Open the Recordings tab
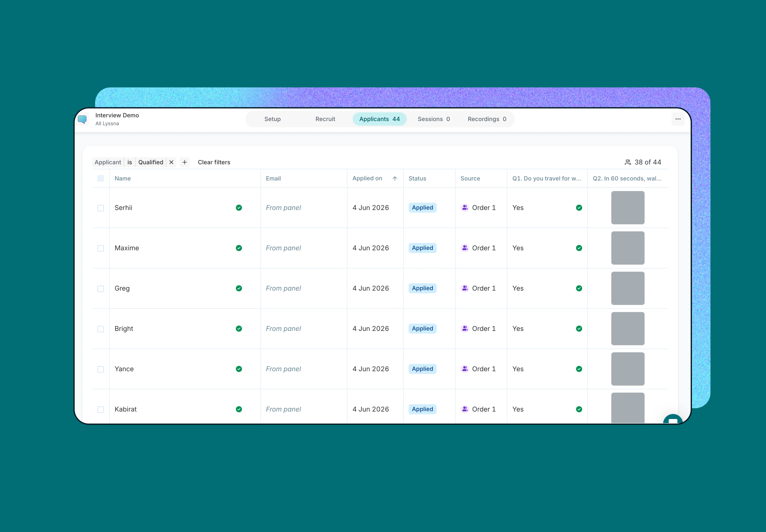This screenshot has height=532, width=766. 487,119
